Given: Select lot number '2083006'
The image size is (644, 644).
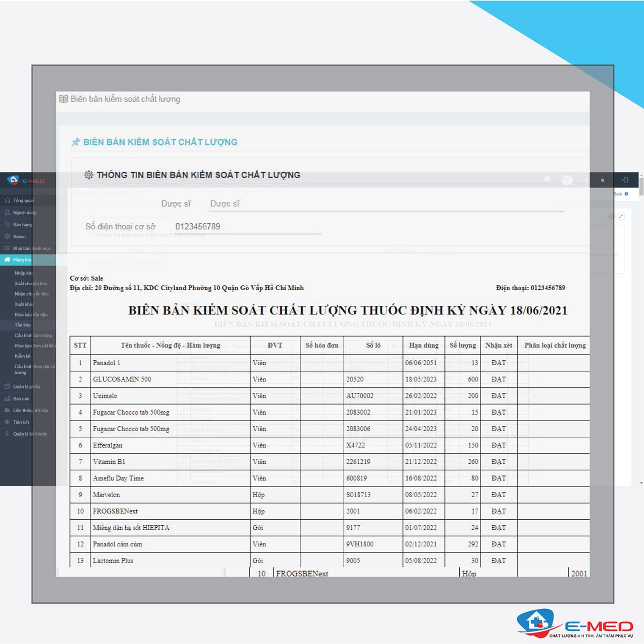Looking at the screenshot, I should (x=358, y=429).
